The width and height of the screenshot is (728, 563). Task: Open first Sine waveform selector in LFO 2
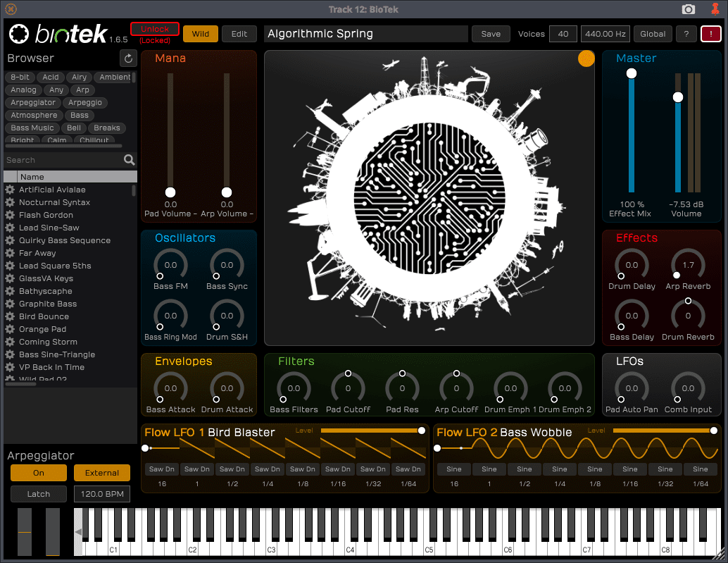(454, 469)
